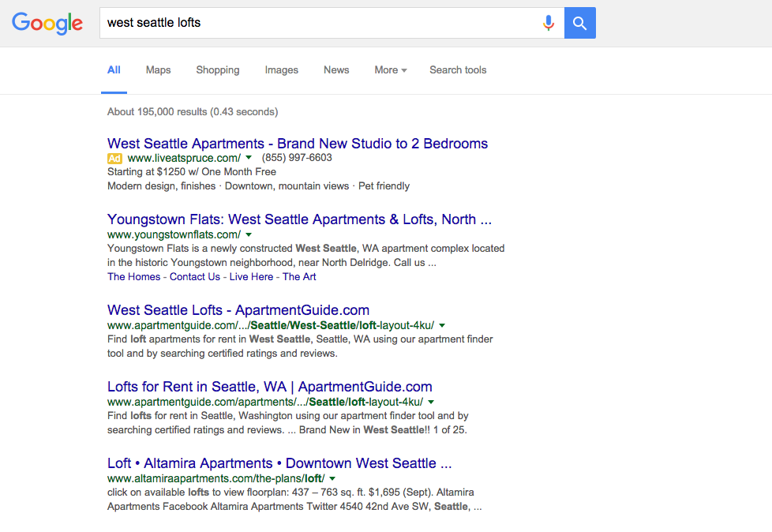Click the www.altamiraapartments.com/the-plans/loft/ URL
772x532 pixels.
click(215, 478)
